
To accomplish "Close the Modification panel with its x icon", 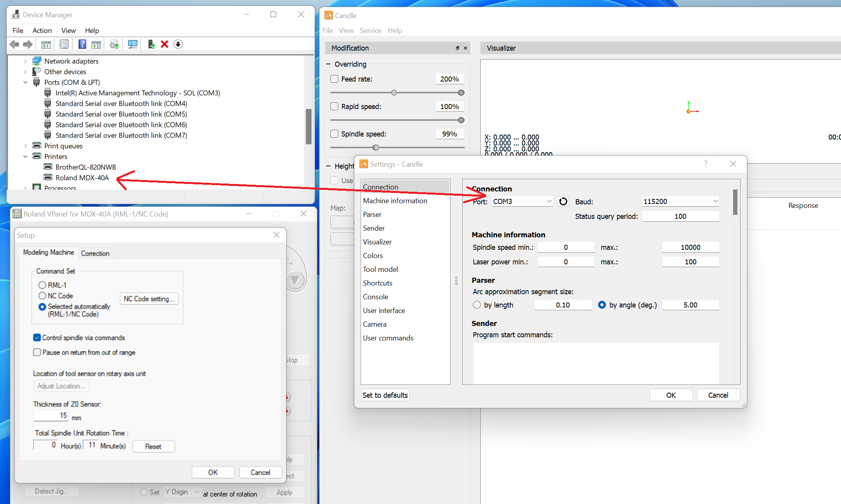I will (x=465, y=48).
